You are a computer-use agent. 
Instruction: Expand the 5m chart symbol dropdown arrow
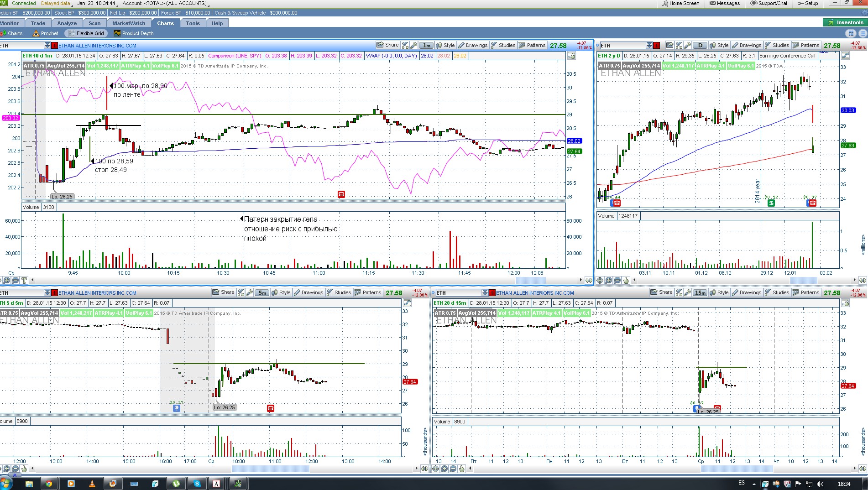(x=47, y=292)
